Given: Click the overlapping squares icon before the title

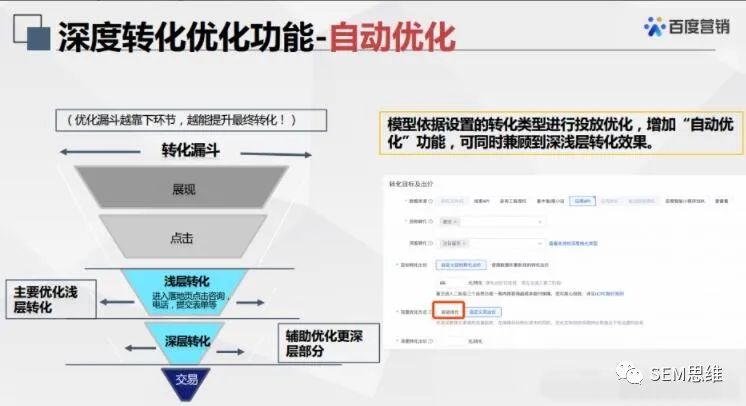Looking at the screenshot, I should coord(31,32).
